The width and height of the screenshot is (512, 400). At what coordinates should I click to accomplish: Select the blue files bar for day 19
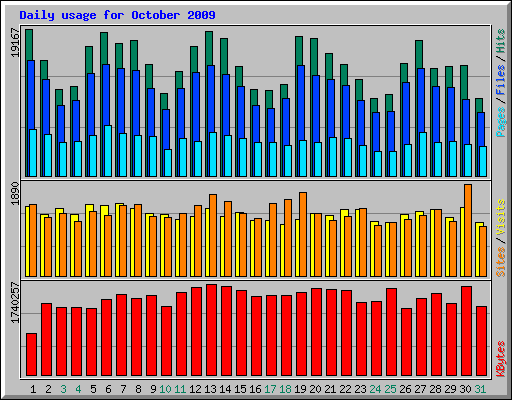pyautogui.click(x=301, y=103)
